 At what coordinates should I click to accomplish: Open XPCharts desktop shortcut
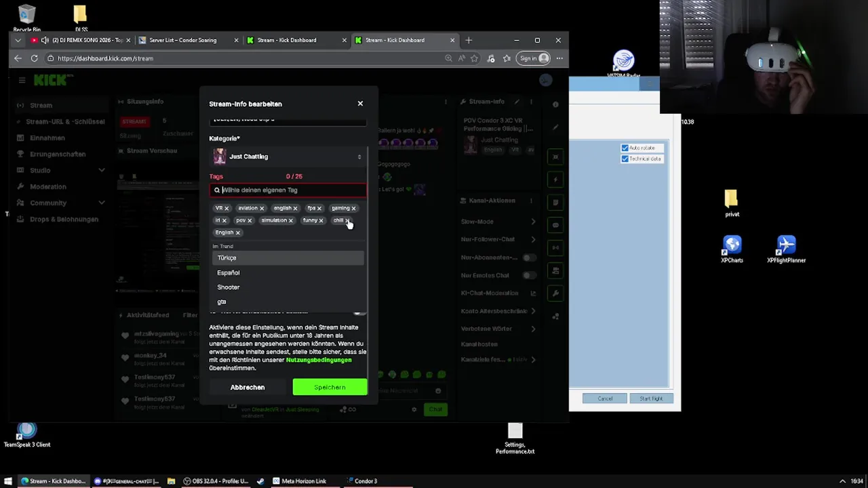click(x=732, y=249)
